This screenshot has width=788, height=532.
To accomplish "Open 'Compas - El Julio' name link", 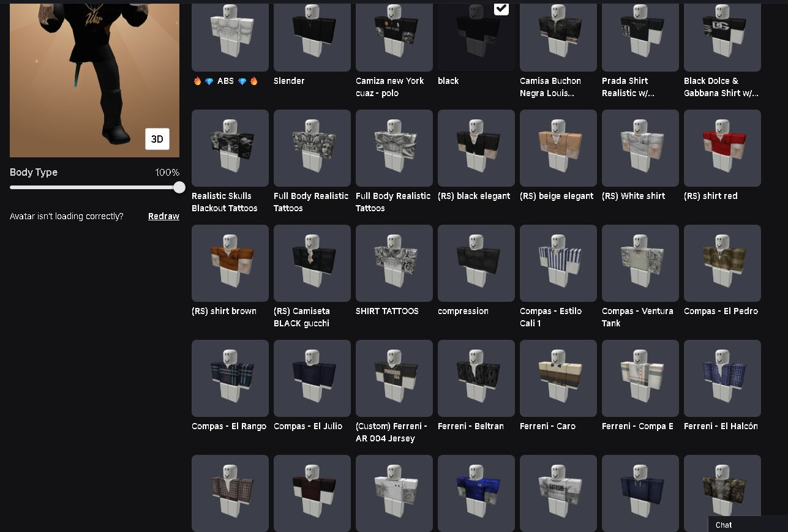I will pos(308,426).
